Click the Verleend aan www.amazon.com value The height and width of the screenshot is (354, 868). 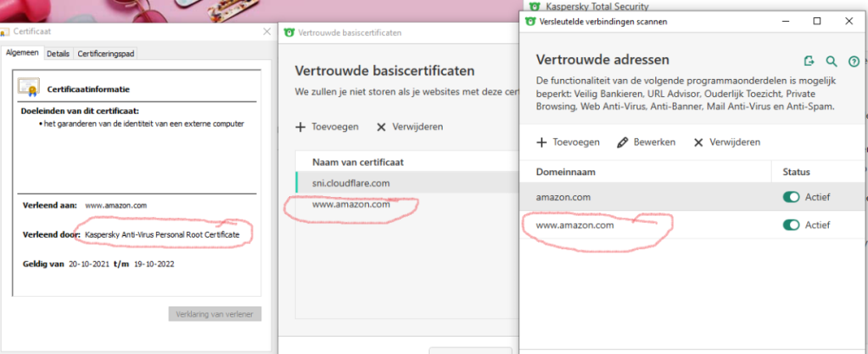[115, 206]
